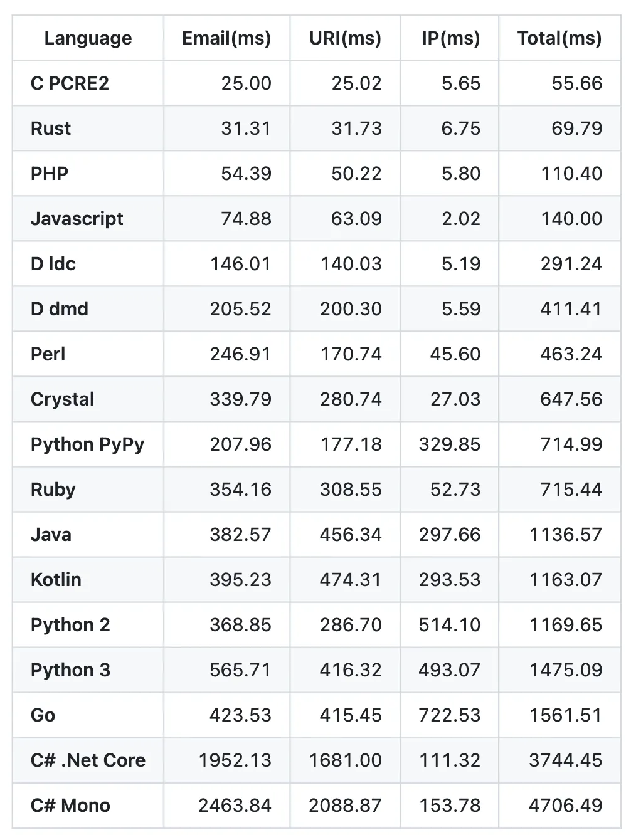
Task: Select the URI(ms) column header
Action: [x=345, y=38]
